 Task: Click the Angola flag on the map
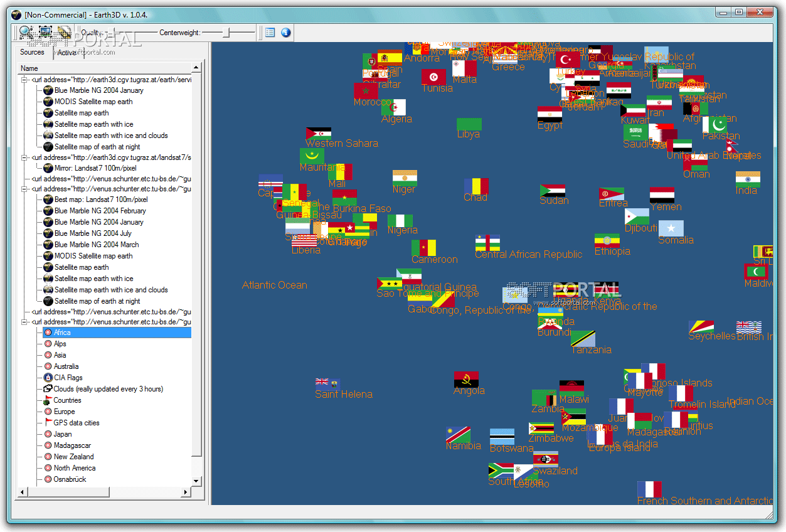point(466,380)
